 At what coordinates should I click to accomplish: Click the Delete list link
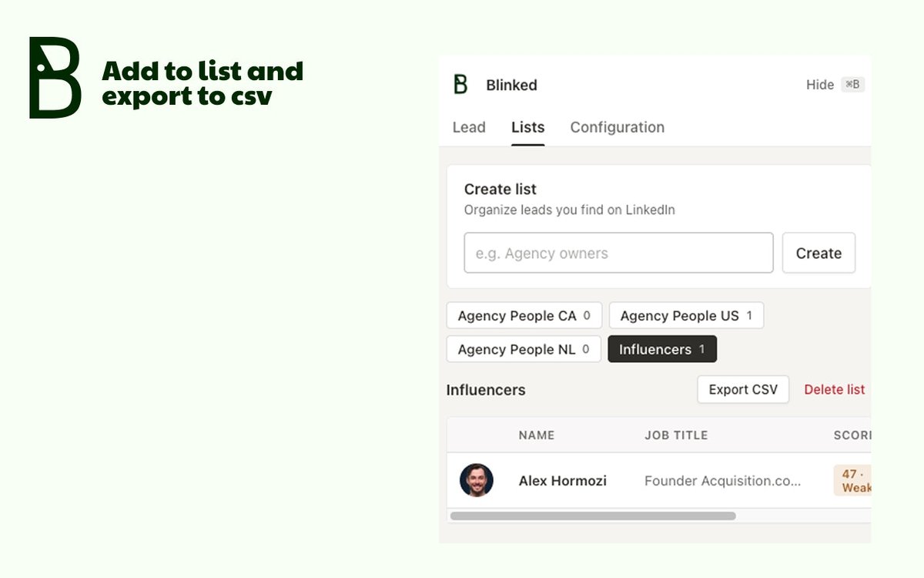835,389
